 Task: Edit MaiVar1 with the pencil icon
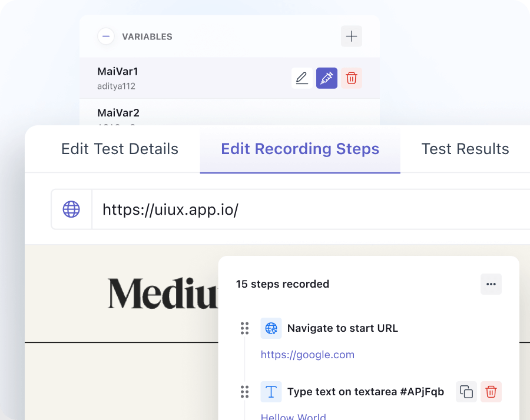pos(302,78)
